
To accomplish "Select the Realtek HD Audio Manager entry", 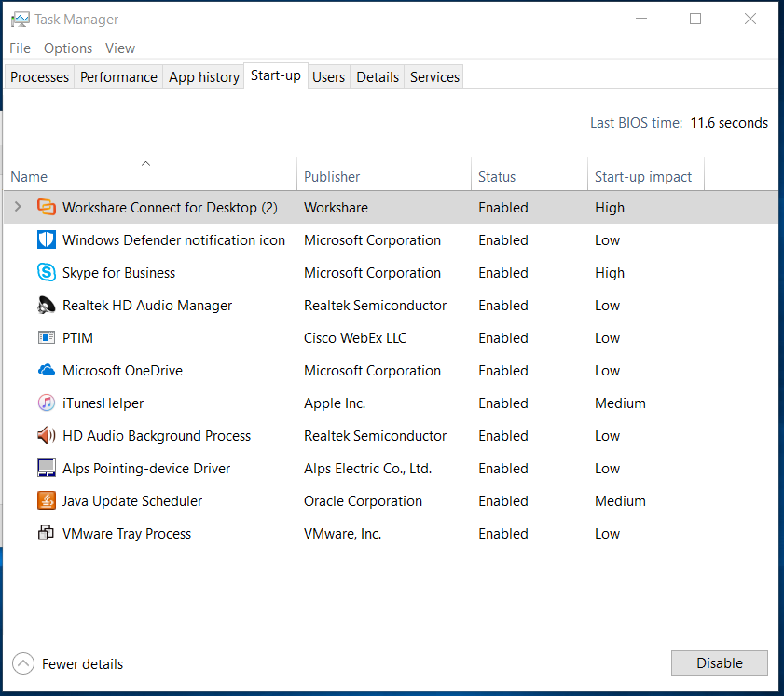I will pos(391,306).
